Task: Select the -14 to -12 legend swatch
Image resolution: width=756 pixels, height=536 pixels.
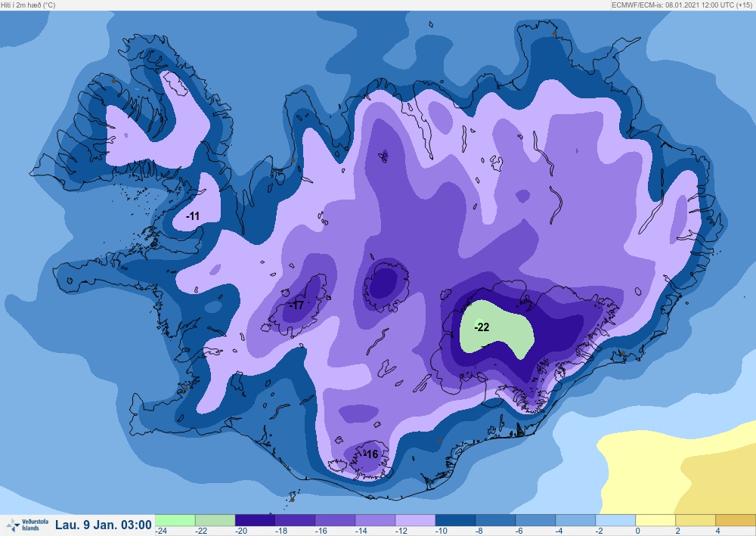Action: [375, 520]
